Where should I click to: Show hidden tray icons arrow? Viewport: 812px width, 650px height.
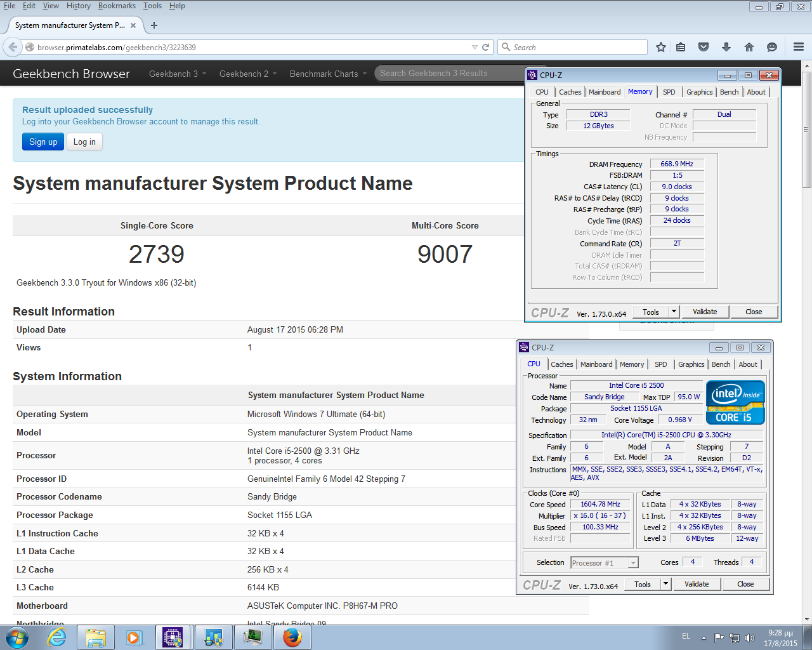point(704,638)
